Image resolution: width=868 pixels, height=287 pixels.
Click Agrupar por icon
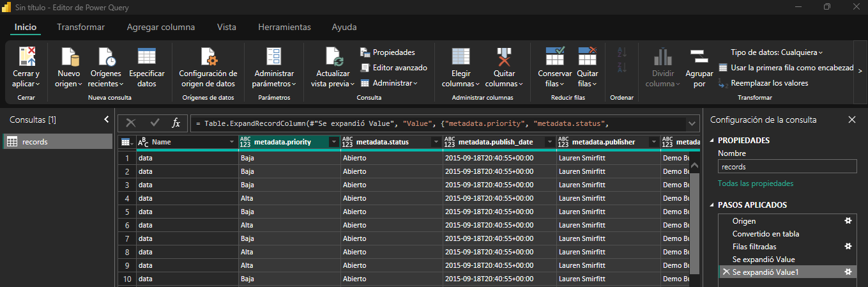pos(699,56)
